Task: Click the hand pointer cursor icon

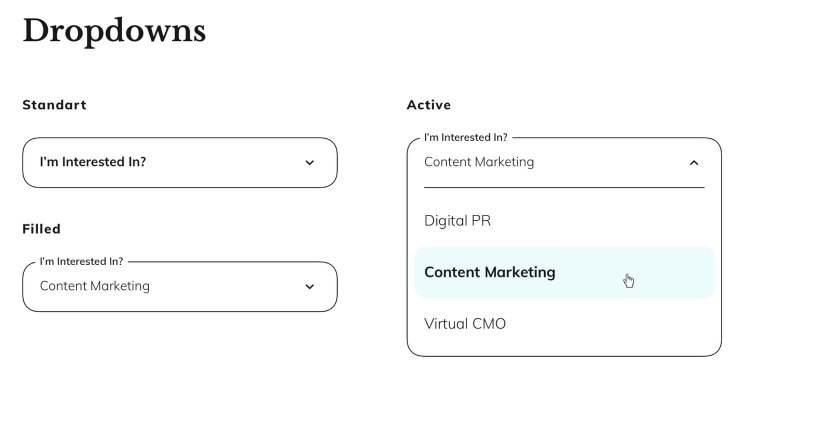Action: pyautogui.click(x=628, y=280)
